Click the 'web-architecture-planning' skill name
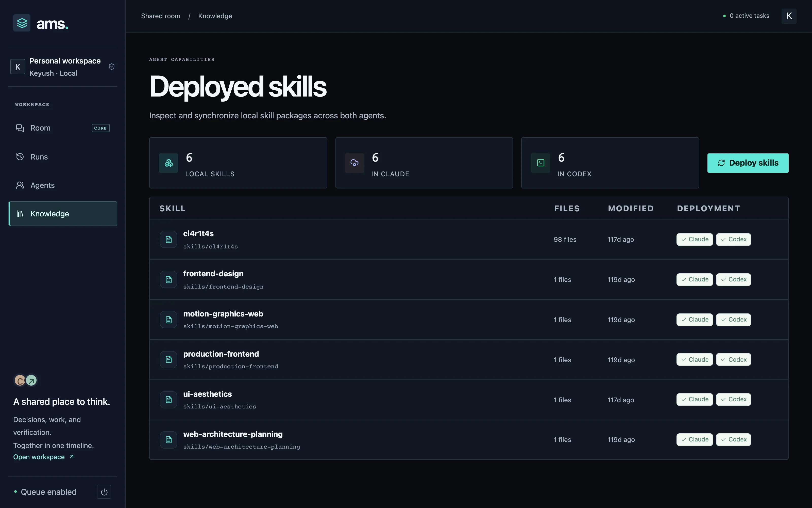 (x=233, y=434)
